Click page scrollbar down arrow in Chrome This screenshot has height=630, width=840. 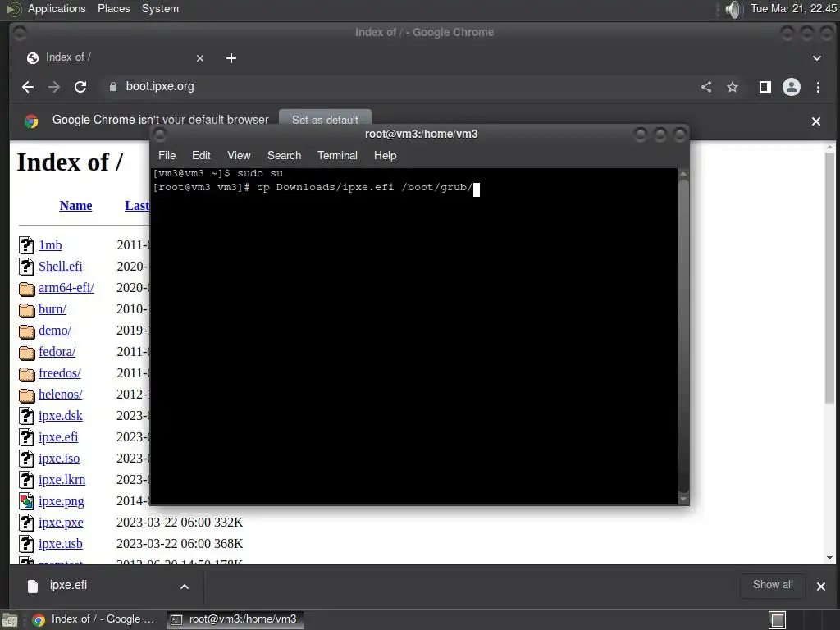coord(830,558)
